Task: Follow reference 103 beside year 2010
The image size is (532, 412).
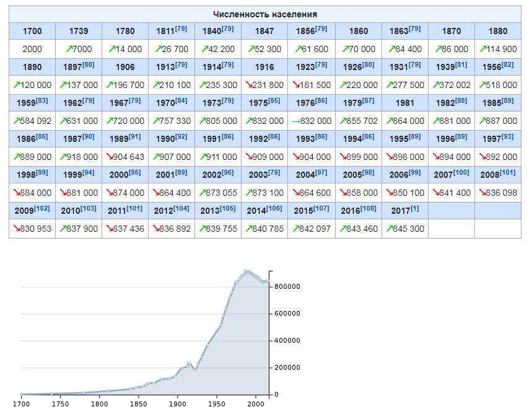Action: (88, 208)
